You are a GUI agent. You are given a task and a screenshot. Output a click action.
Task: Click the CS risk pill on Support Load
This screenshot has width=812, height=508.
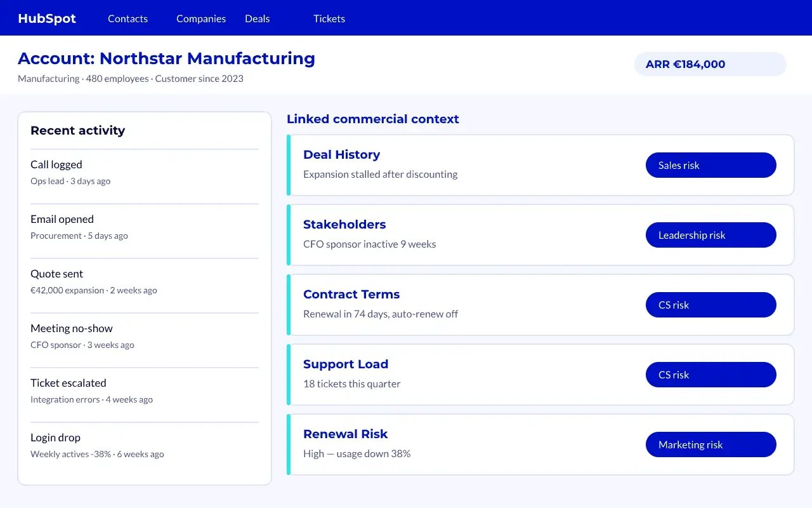[711, 375]
